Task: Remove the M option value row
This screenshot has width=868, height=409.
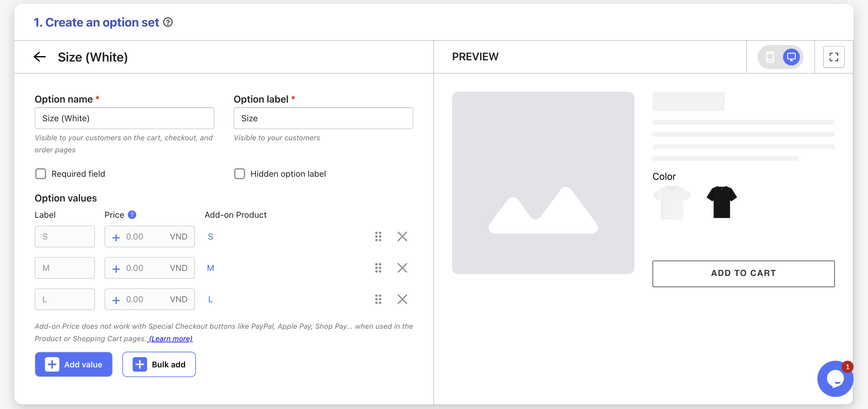Action: [402, 268]
